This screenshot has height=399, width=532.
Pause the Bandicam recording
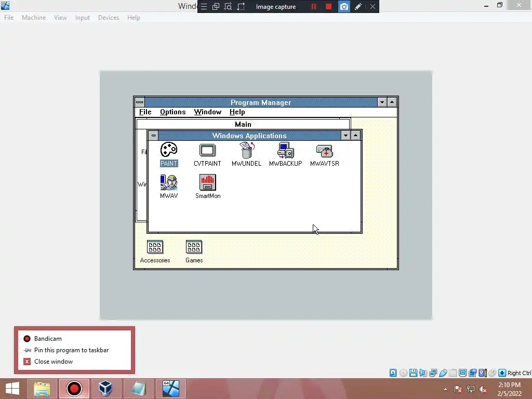click(313, 6)
